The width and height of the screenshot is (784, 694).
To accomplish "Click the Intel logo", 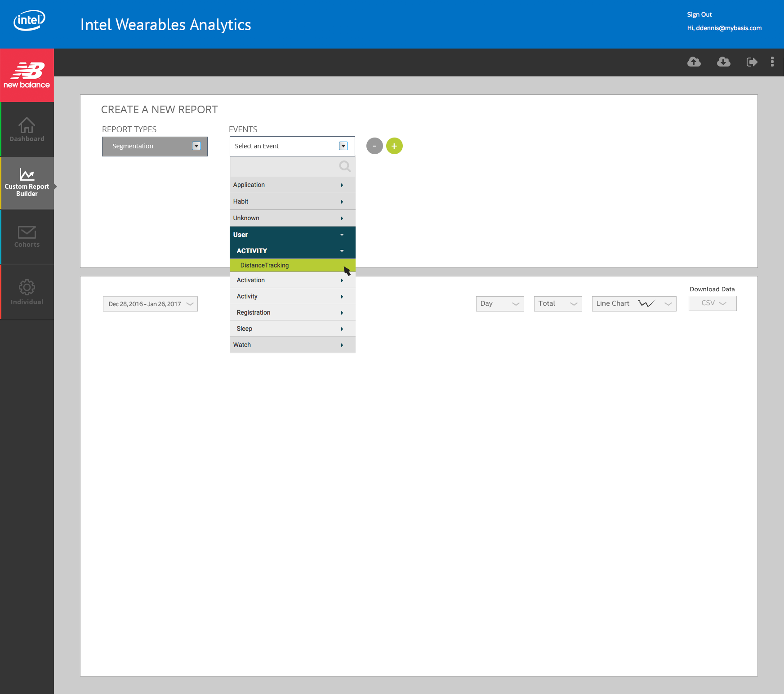I will [x=29, y=20].
